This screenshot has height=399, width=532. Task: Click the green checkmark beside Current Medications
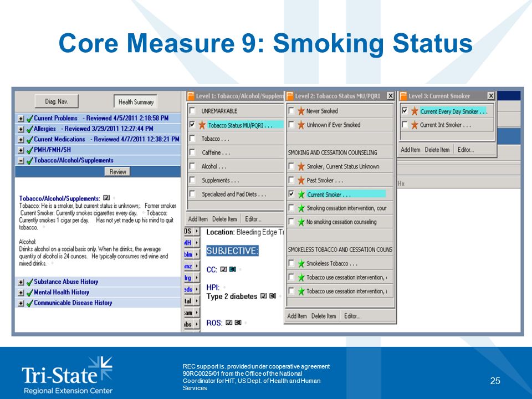29,140
